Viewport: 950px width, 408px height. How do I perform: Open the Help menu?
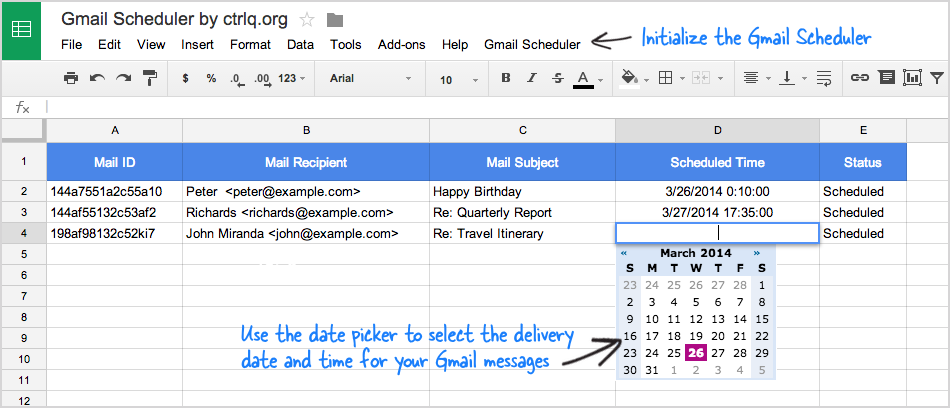(455, 44)
